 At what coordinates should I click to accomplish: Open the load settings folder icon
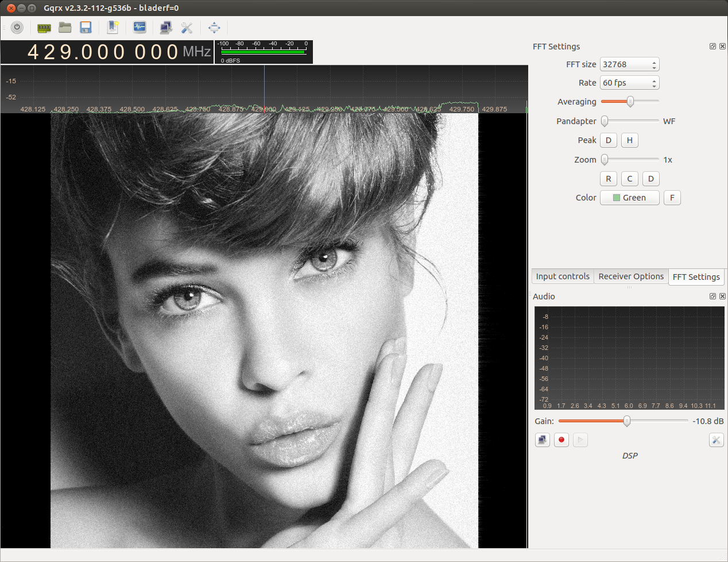(x=65, y=27)
